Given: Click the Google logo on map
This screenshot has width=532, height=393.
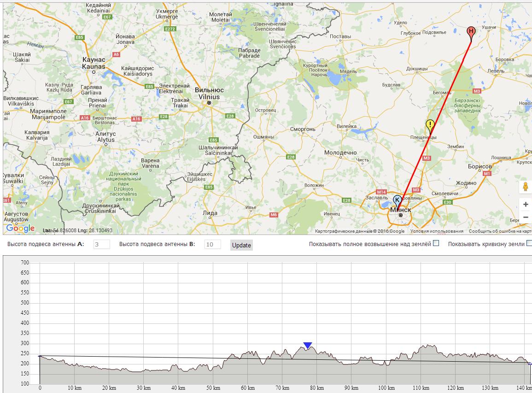Looking at the screenshot, I should 20,229.
